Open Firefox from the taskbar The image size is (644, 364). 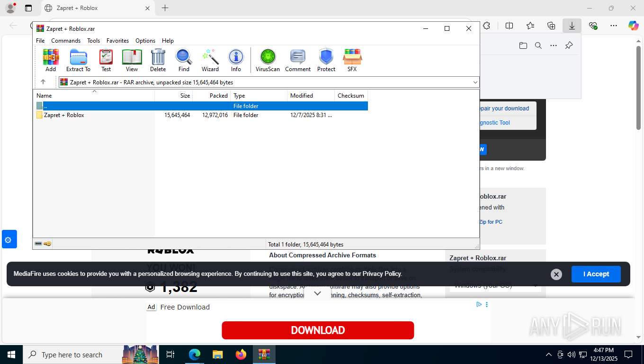(241, 355)
